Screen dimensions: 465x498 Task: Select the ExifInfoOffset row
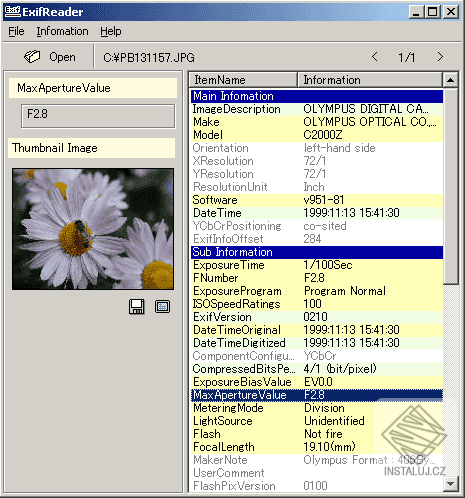click(317, 239)
